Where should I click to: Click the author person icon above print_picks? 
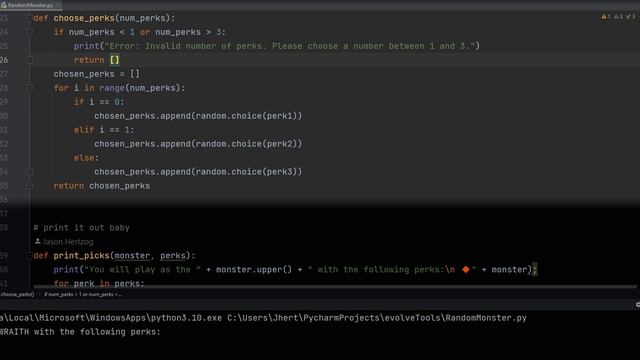click(38, 242)
